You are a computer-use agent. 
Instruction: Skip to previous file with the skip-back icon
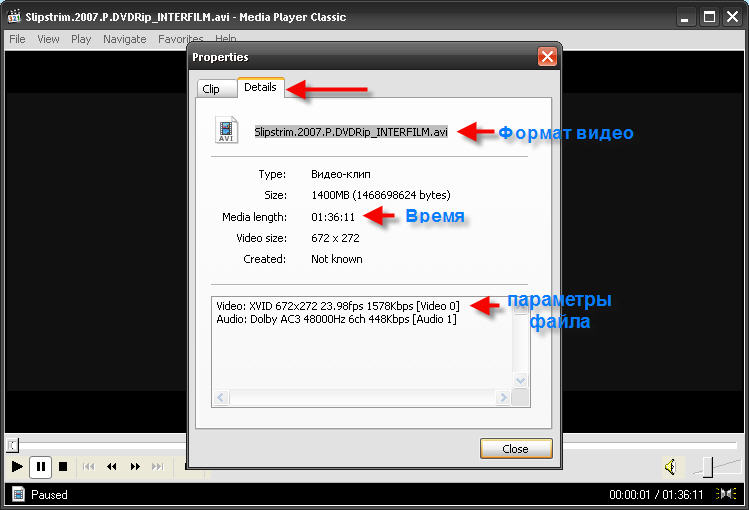[89, 467]
